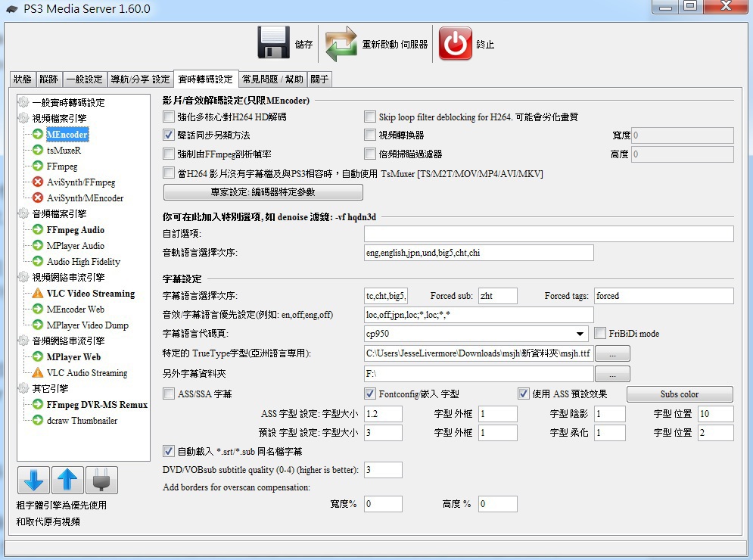753x560 pixels.
Task: Click green icon beside dcraw Thumbnailer
Action: (x=38, y=420)
